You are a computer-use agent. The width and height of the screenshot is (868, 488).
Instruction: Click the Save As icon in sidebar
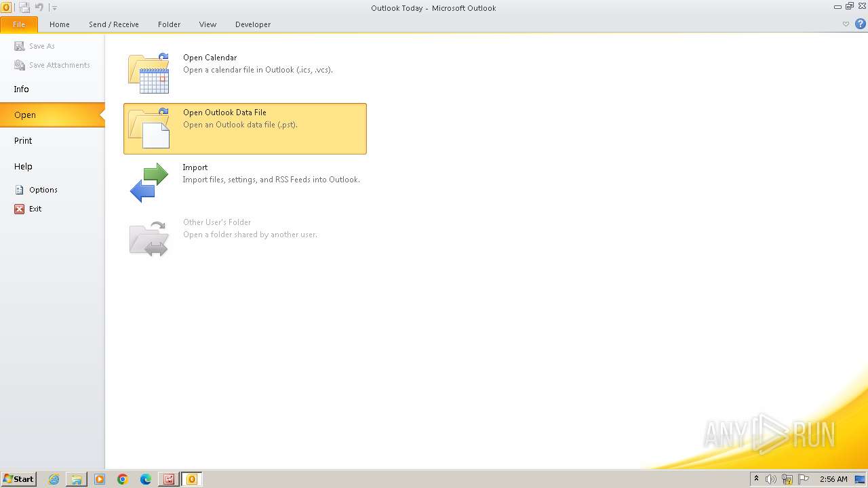coord(20,46)
